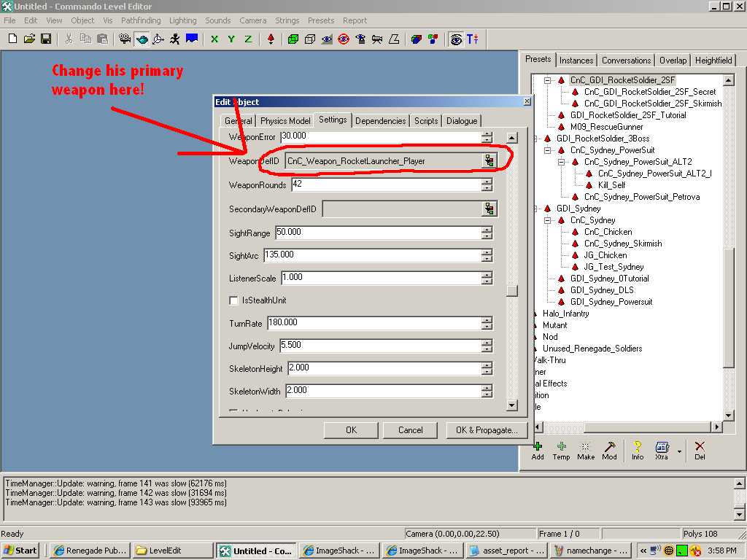Click the Info question mark icon
The image size is (747, 560).
tap(638, 451)
